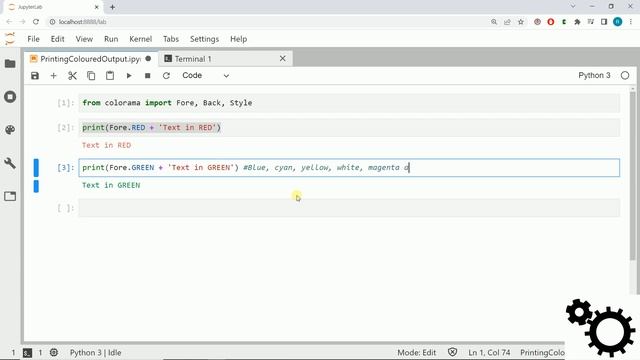Click the JupyterLab logo icon

click(10, 39)
